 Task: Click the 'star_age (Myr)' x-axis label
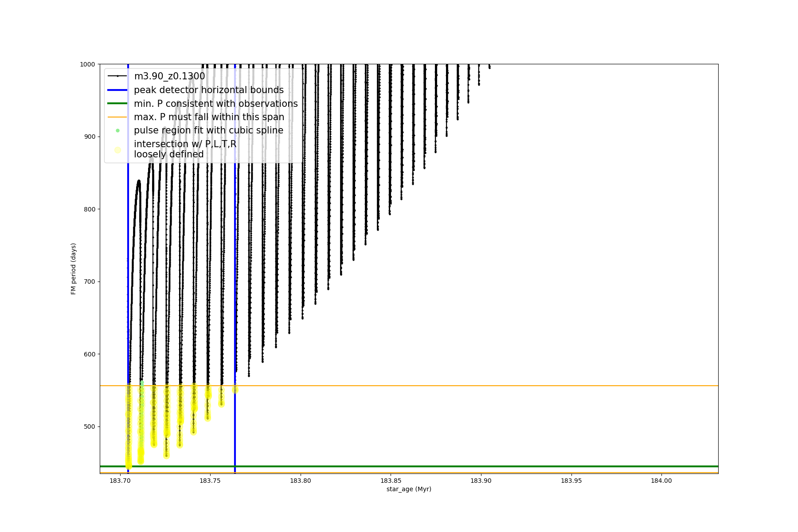(x=409, y=489)
